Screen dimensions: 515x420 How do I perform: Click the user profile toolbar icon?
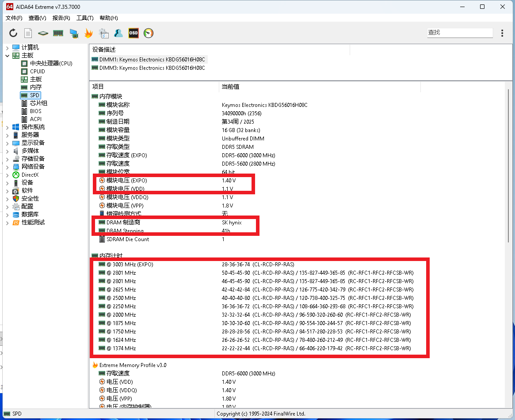coord(118,33)
